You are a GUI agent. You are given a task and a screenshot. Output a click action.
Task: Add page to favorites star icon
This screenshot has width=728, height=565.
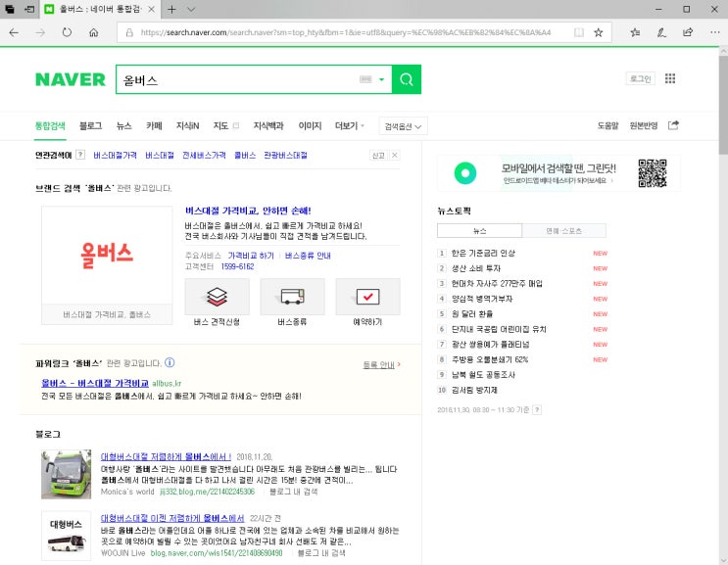click(599, 32)
